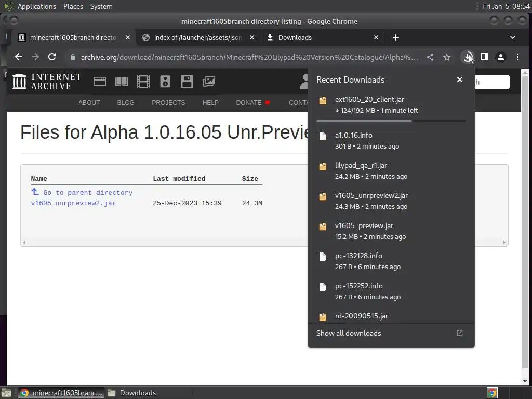The height and width of the screenshot is (399, 532).
Task: Open the ABOUT nav link
Action: (x=89, y=103)
